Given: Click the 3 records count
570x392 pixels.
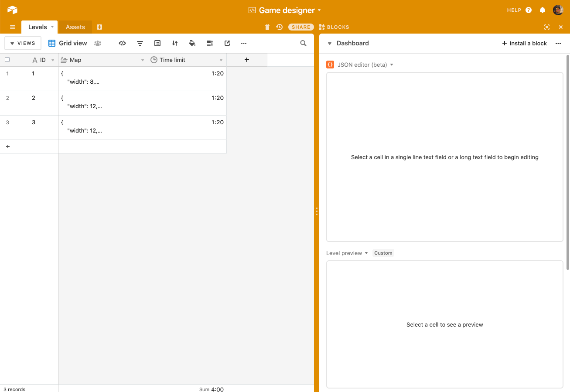Looking at the screenshot, I should click(14, 389).
